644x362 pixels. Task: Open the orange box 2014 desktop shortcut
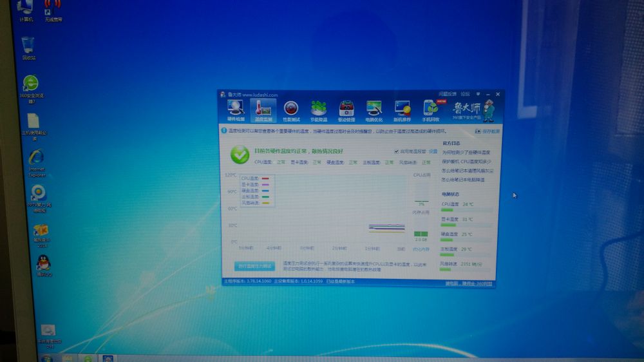41,236
